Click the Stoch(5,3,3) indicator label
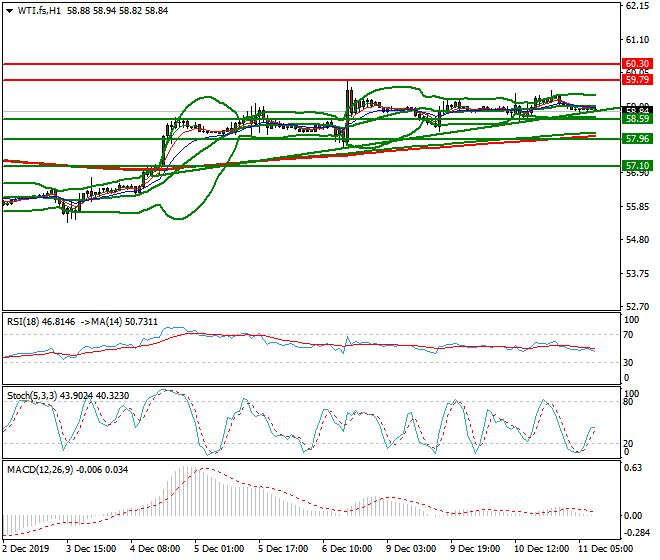The width and height of the screenshot is (660, 560). tap(30, 396)
